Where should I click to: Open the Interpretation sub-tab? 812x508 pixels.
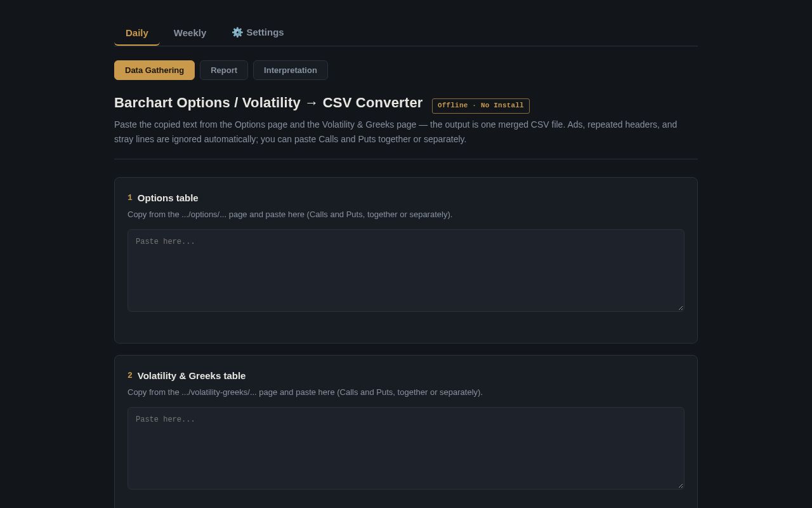click(291, 70)
